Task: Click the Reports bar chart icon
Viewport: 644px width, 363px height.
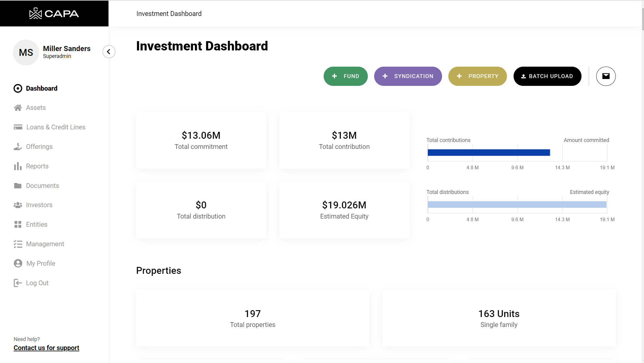Action: coord(18,166)
